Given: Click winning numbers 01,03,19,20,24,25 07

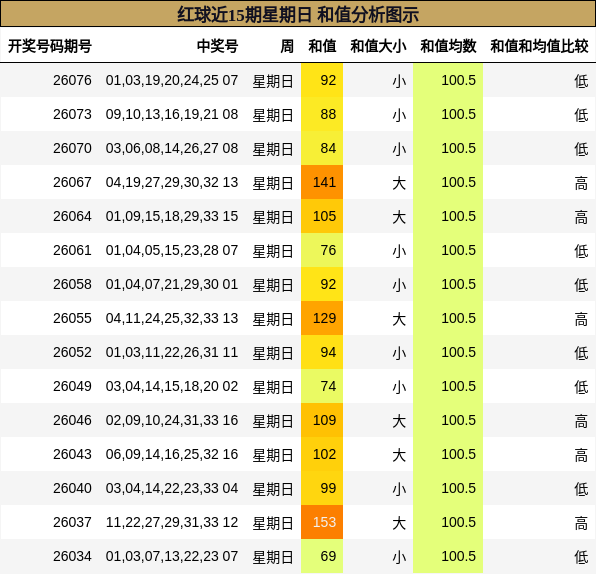Looking at the screenshot, I should tap(172, 80).
